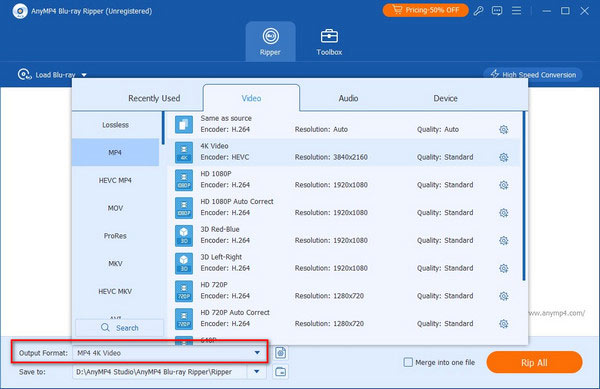600x389 pixels.
Task: Open settings gear for HD 720P
Action: pos(504,296)
